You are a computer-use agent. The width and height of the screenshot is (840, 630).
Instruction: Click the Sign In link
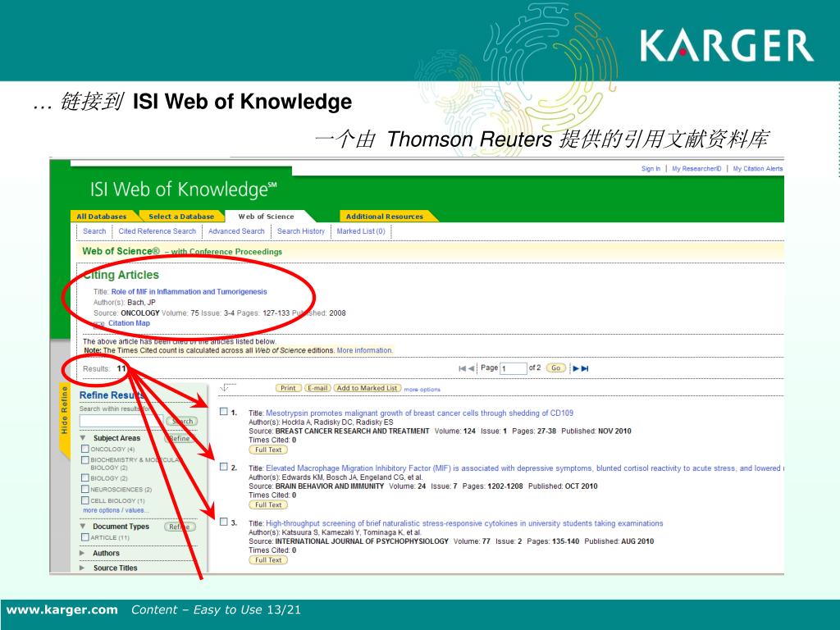click(651, 169)
